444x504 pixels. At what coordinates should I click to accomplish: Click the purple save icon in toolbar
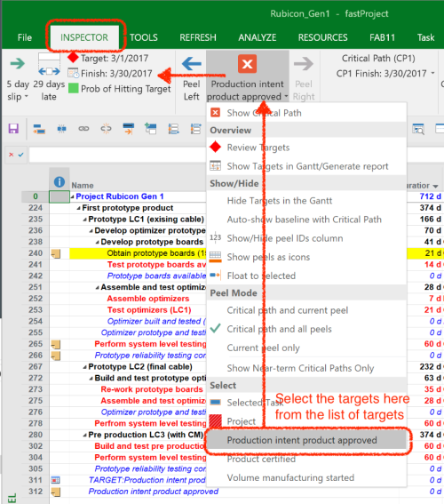pos(13,129)
